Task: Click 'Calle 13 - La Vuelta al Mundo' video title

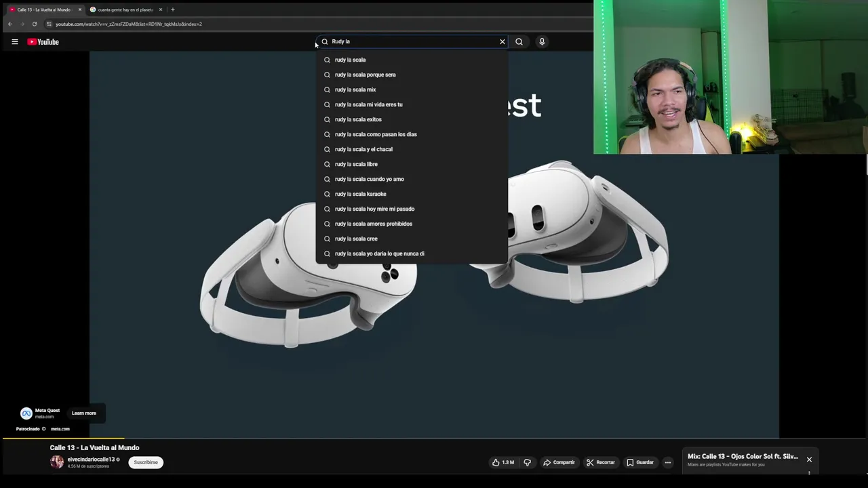Action: tap(94, 447)
